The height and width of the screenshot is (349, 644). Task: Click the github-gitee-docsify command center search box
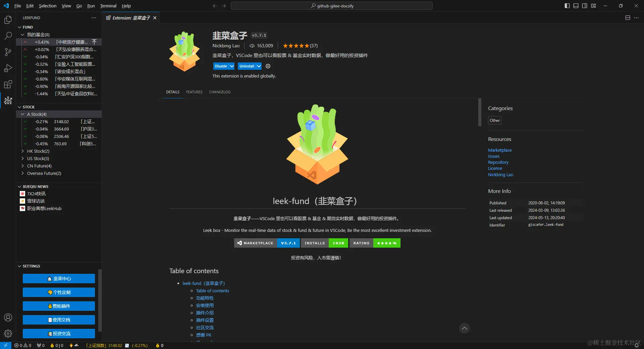point(331,6)
